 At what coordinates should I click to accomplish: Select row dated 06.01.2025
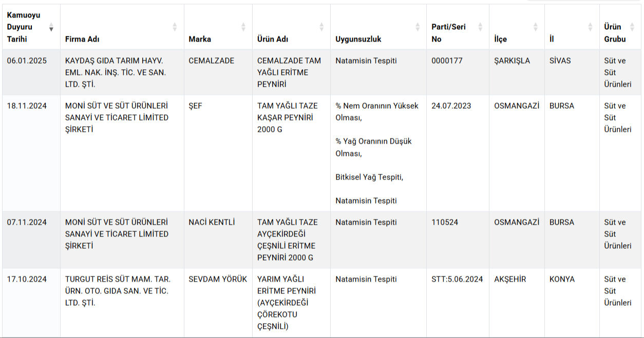pyautogui.click(x=321, y=72)
